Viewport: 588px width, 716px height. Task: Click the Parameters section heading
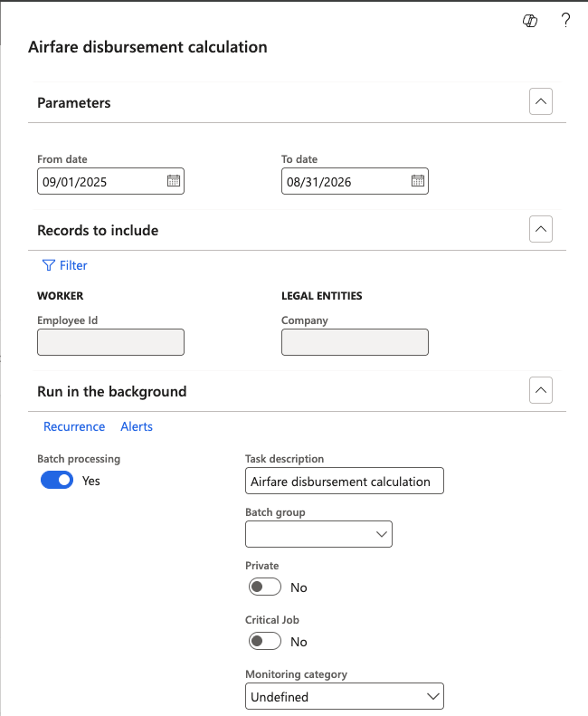pos(74,103)
